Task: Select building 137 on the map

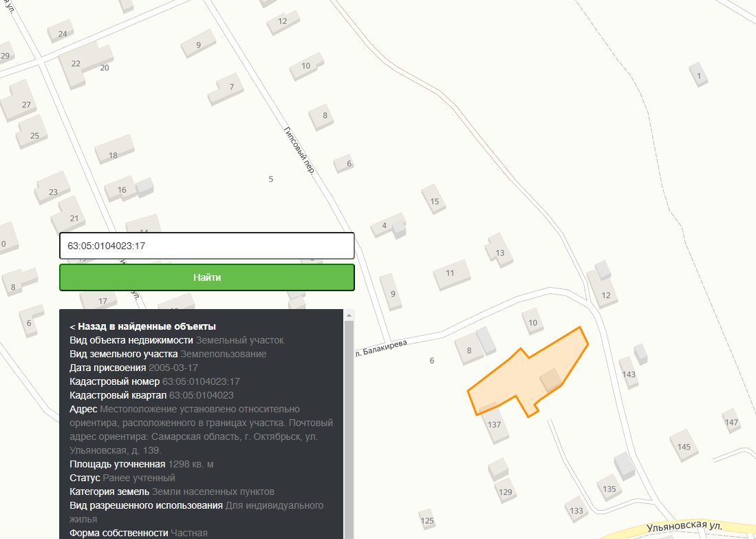Action: click(x=494, y=424)
